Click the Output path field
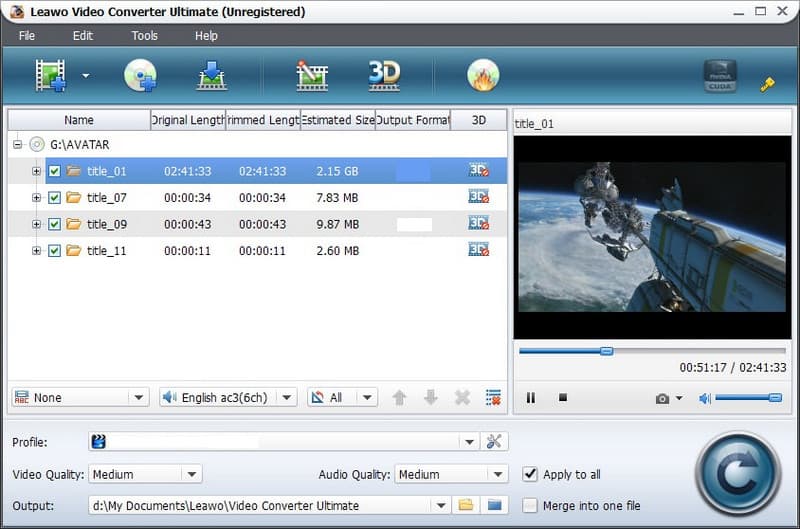Screen dimensions: 800x529 click(x=260, y=505)
